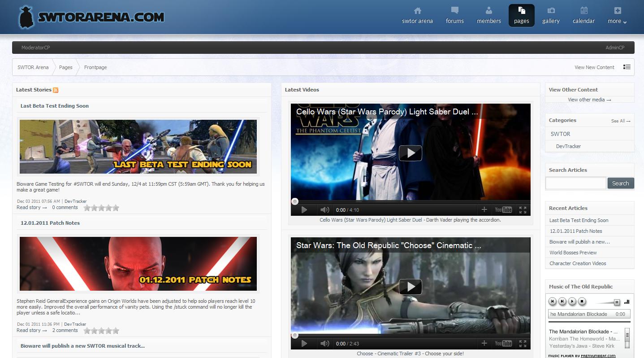
Task: Open Bioware will publish a new SWTOR musical track story
Action: pos(82,346)
